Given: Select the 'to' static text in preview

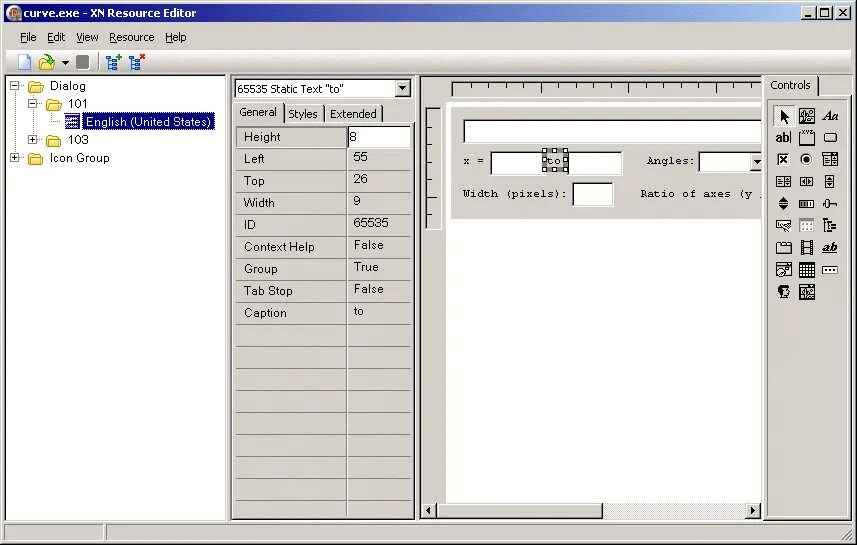Looking at the screenshot, I should 555,160.
